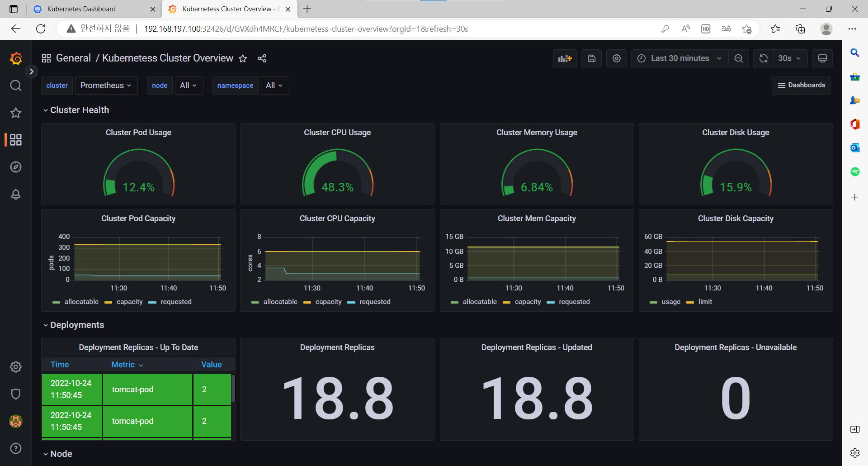Image resolution: width=868 pixels, height=466 pixels.
Task: Collapse the Deployments row
Action: (74, 325)
